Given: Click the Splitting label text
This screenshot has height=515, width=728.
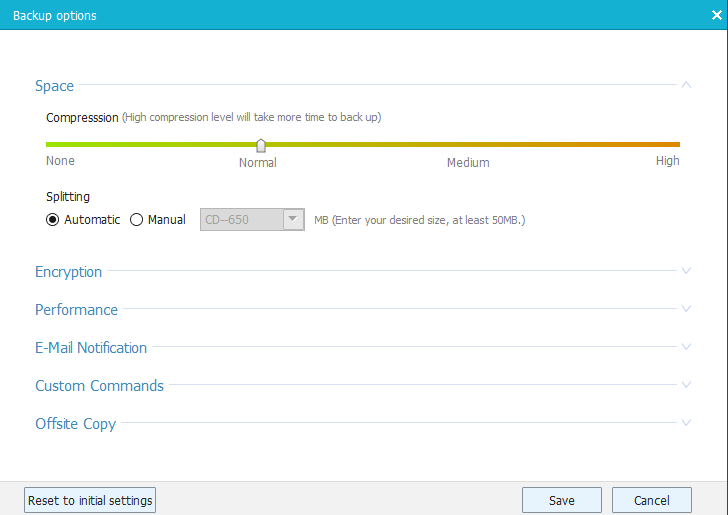Looking at the screenshot, I should [68, 197].
